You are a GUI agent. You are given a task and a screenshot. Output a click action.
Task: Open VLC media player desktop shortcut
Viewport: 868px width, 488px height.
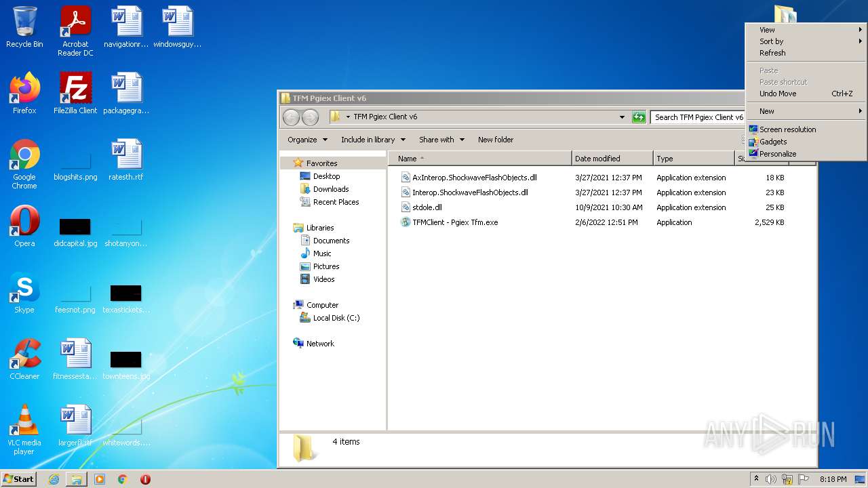24,430
